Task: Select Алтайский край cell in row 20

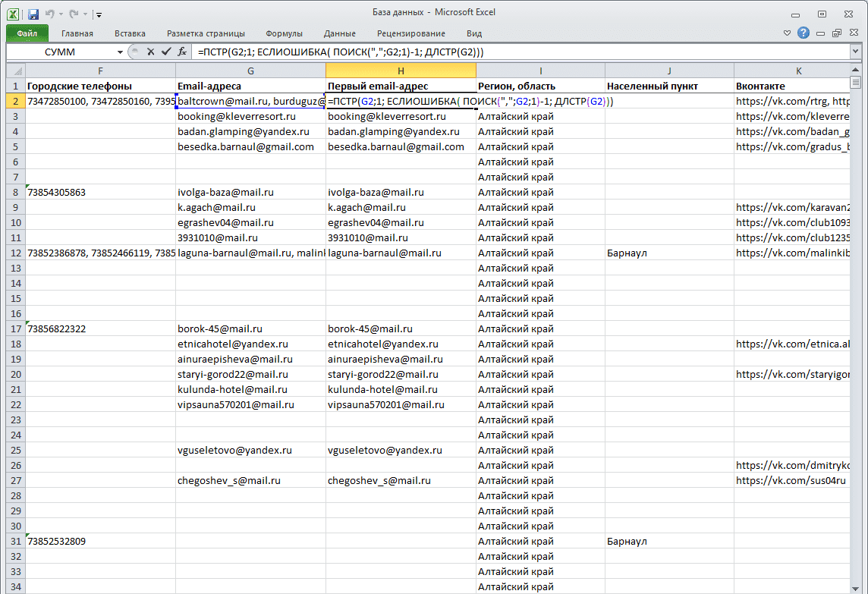Action: coord(541,374)
